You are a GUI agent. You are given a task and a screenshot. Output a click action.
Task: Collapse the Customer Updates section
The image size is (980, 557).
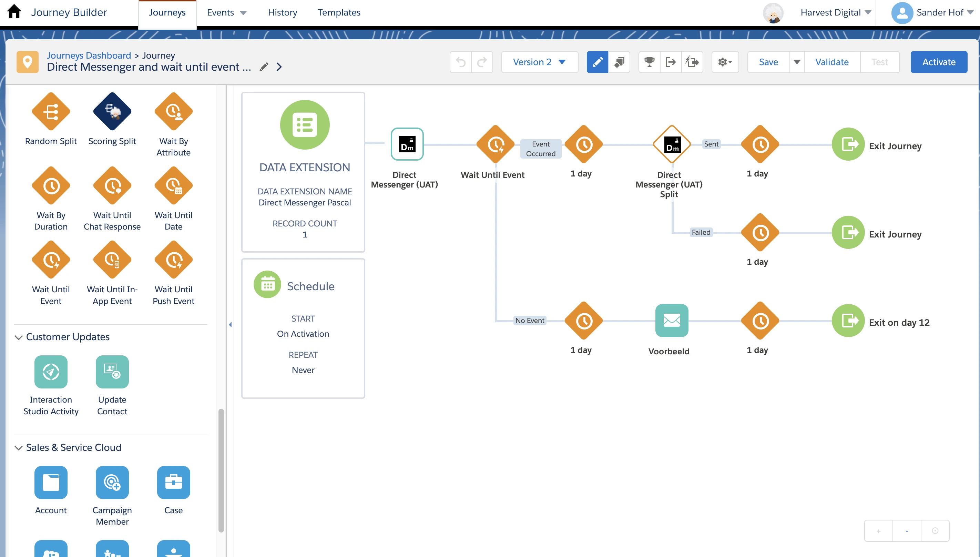click(18, 337)
